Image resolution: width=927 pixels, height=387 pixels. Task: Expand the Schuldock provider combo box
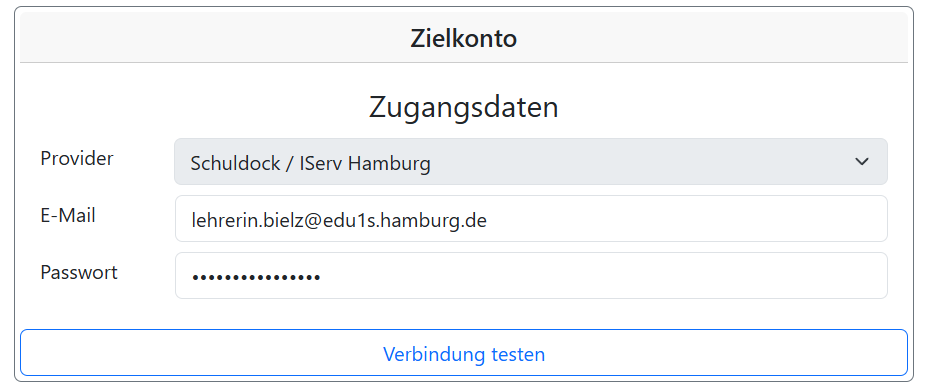tap(531, 162)
